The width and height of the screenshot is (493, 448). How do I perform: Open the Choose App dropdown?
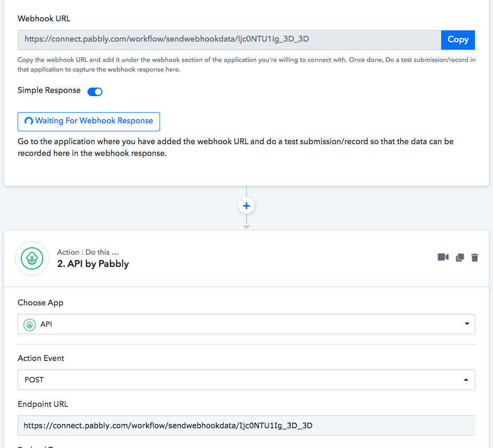tap(245, 324)
